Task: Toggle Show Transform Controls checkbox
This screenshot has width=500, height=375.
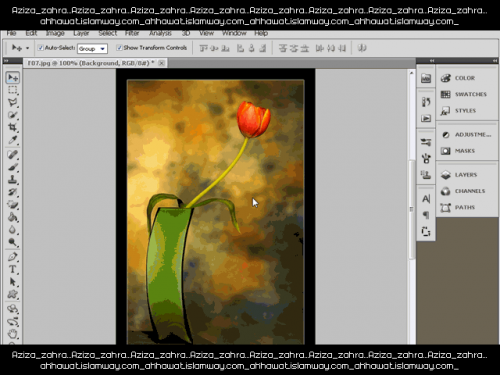Action: pyautogui.click(x=119, y=48)
